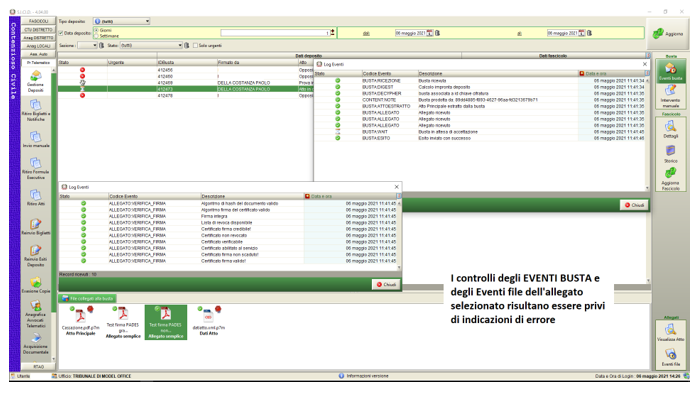Click the Eventi busta icon
Viewport: 700px width, 394px height.
[x=671, y=71]
